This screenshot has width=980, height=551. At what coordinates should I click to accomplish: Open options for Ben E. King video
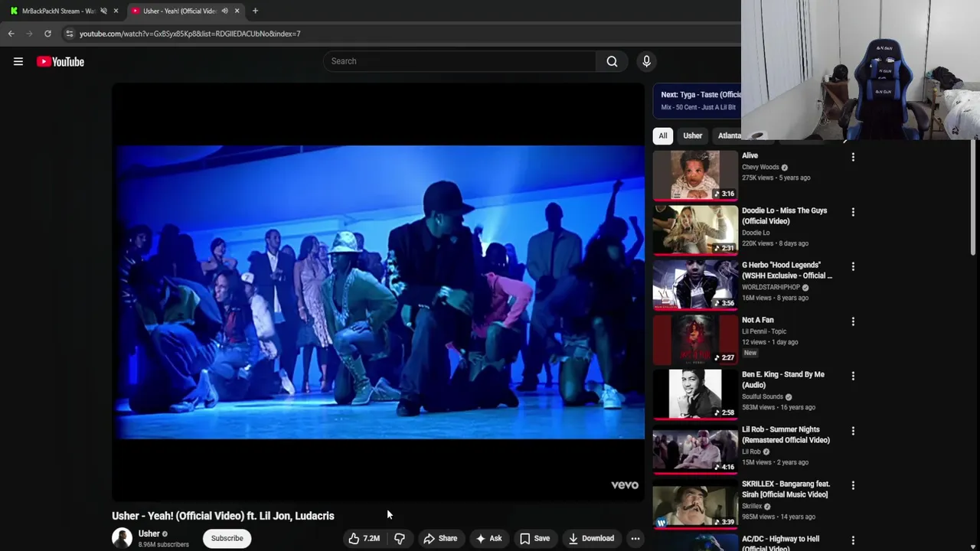click(x=853, y=376)
